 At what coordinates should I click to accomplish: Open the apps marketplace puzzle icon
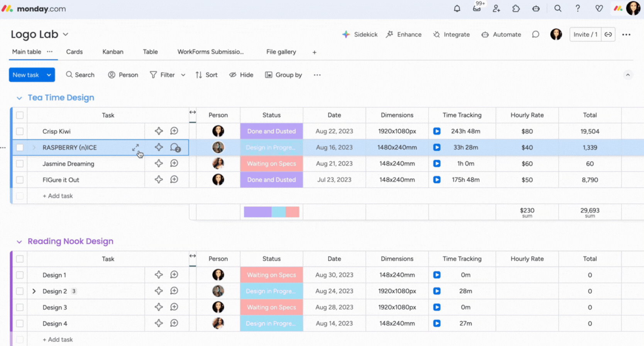tap(516, 8)
